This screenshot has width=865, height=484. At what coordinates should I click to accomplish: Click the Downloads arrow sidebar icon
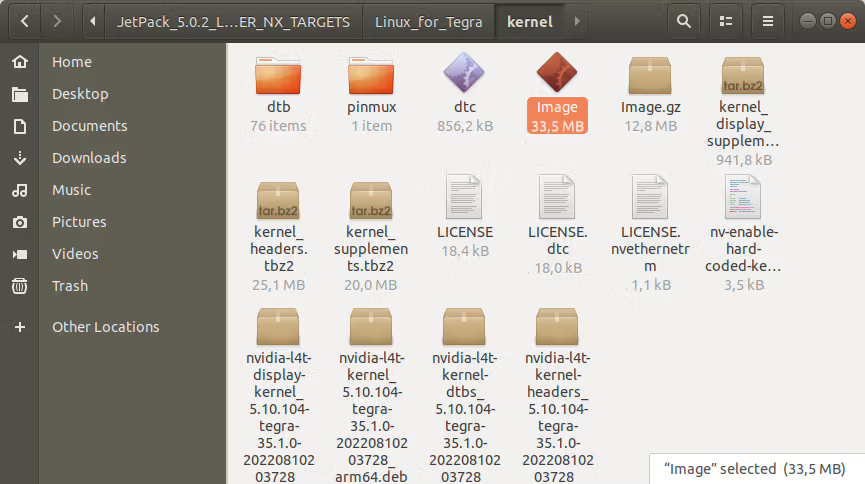pyautogui.click(x=20, y=158)
